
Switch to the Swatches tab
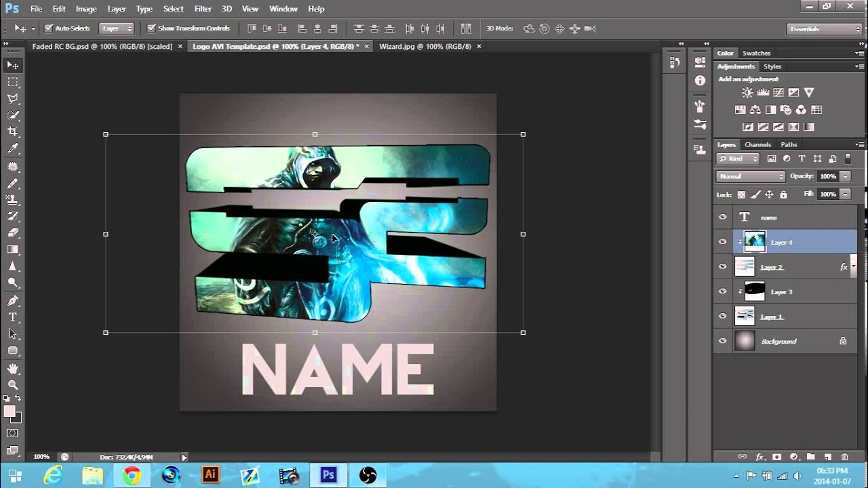pos(756,53)
